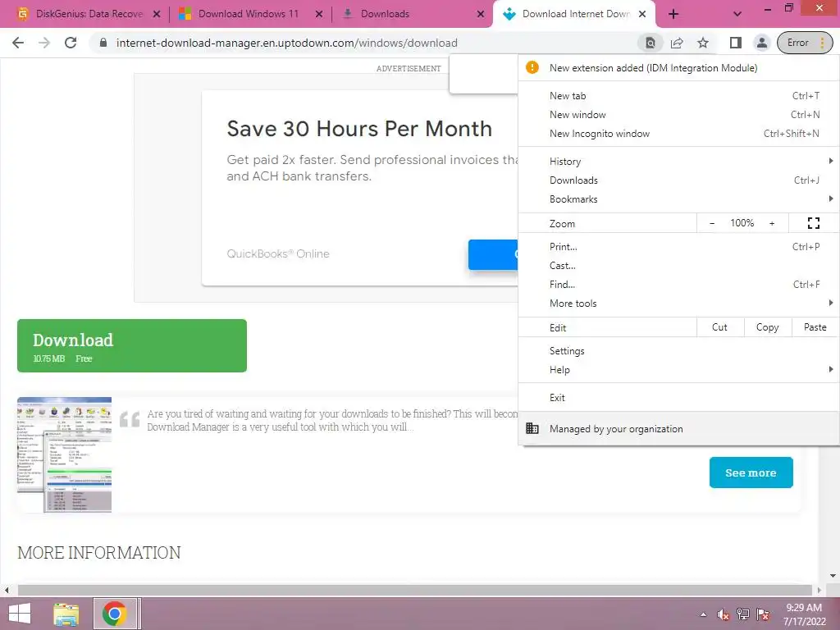Select New tab from menu
Screen dimensions: 840x630
678,96
